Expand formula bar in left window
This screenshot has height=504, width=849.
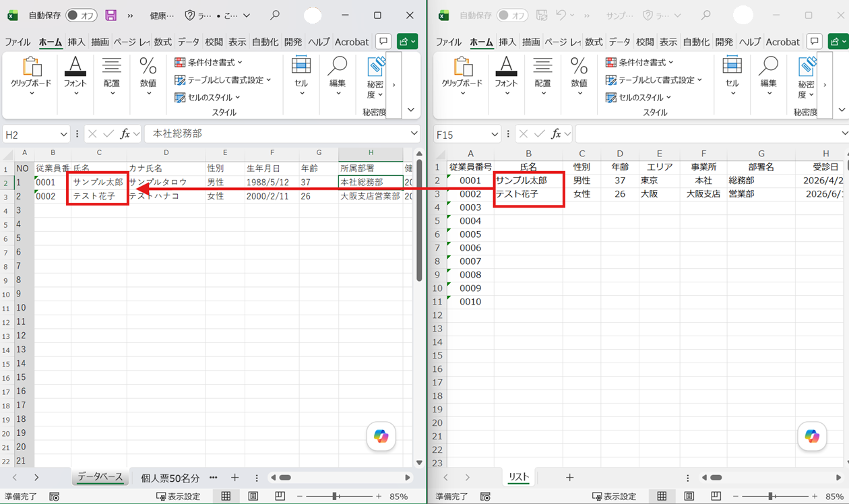pyautogui.click(x=414, y=134)
